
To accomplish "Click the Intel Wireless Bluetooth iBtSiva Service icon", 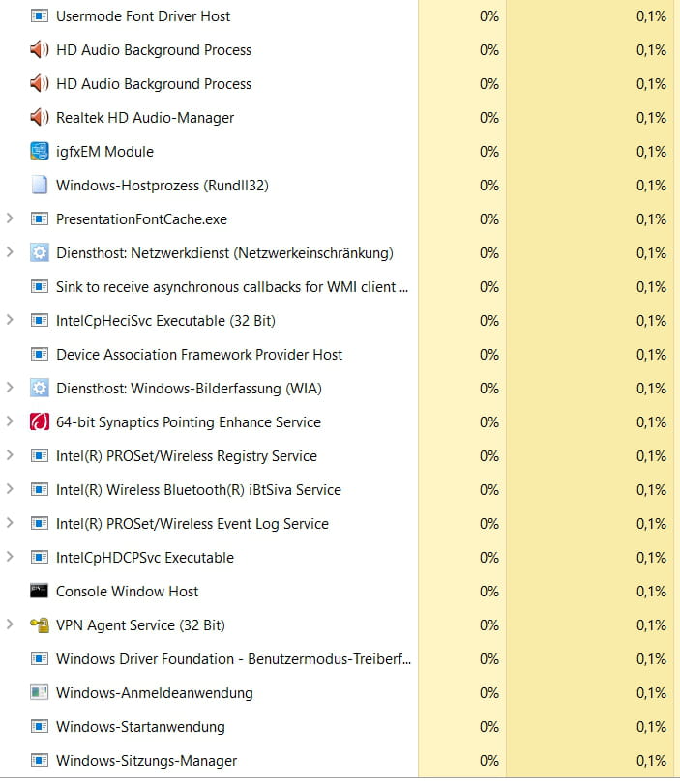I will 40,489.
